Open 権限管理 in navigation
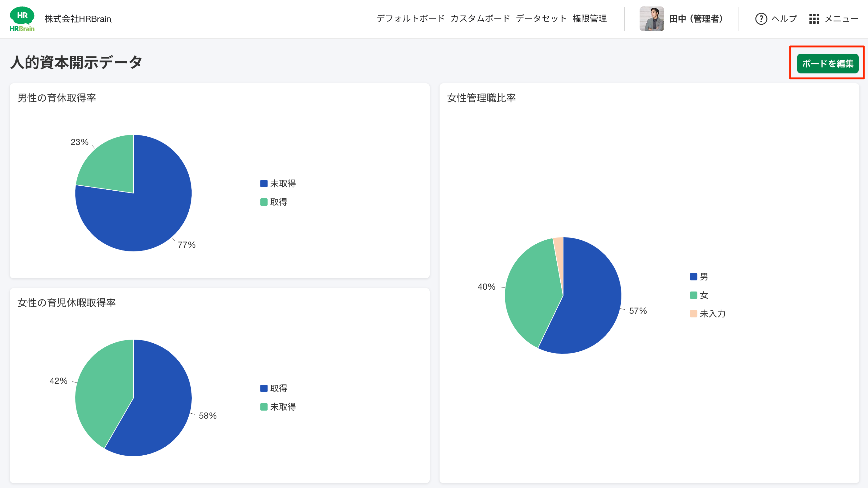This screenshot has height=488, width=868. [589, 19]
